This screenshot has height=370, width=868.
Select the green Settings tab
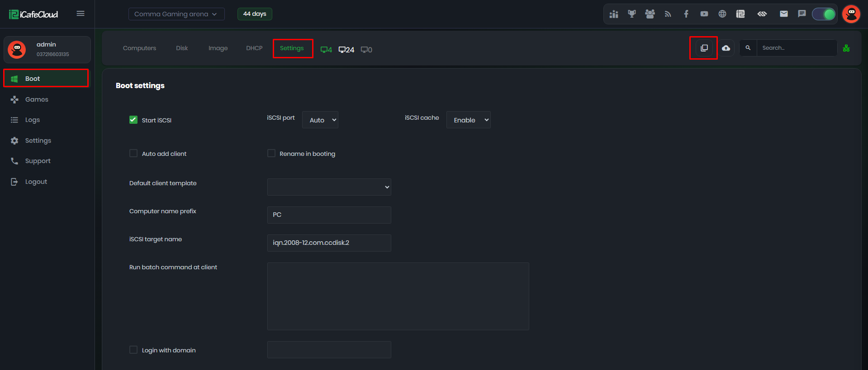click(292, 48)
